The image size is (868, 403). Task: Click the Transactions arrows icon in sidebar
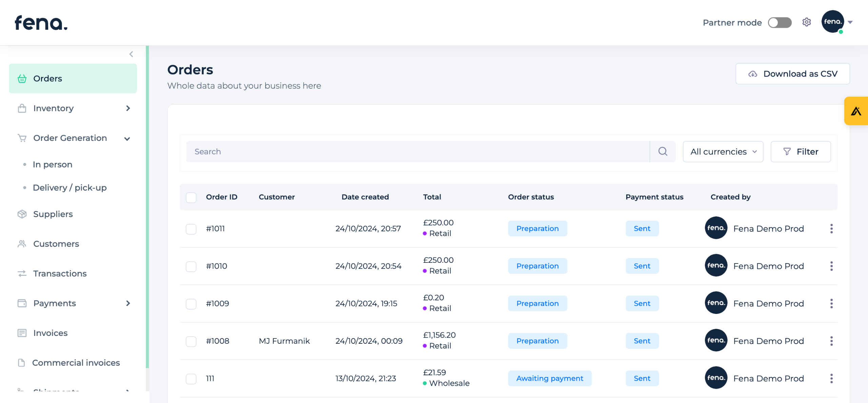22,273
